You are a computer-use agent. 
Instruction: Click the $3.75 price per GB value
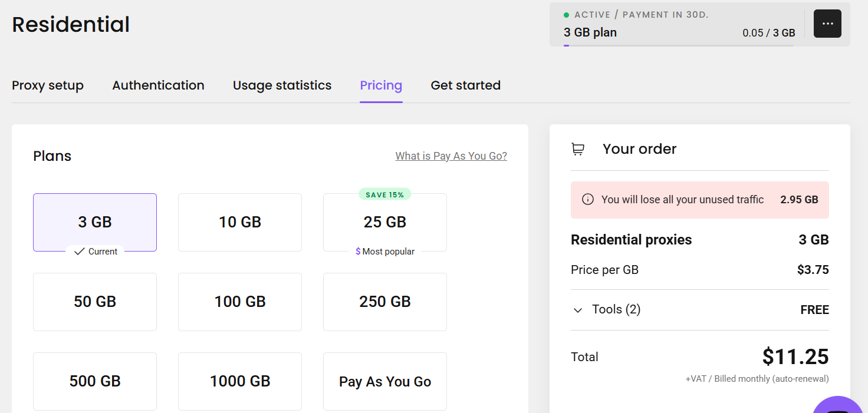coord(813,270)
